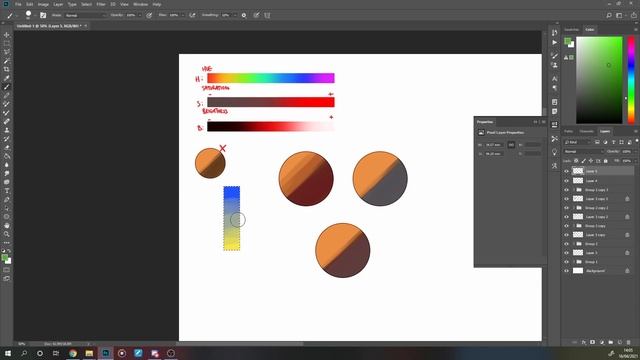
Task: Hide the Background layer eye icon
Action: tap(567, 271)
